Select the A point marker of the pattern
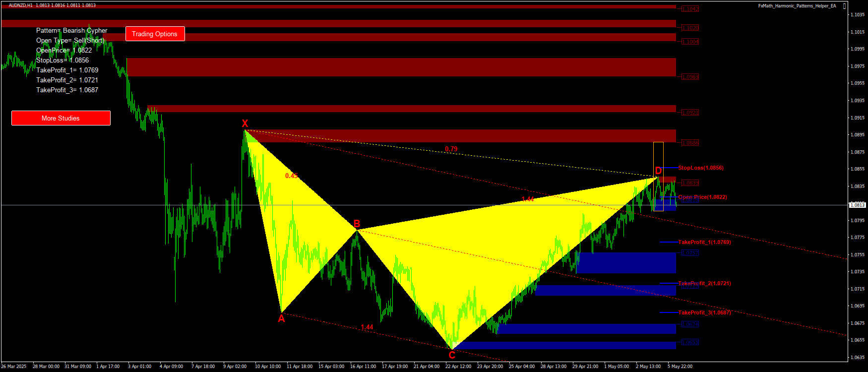This screenshot has height=372, width=868. (x=281, y=319)
